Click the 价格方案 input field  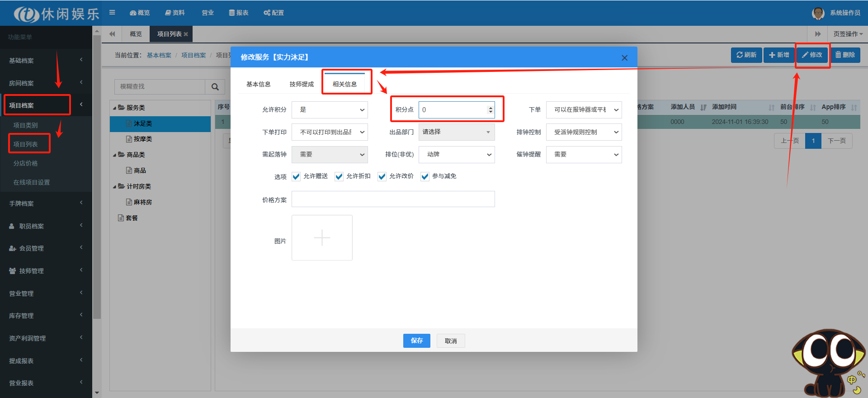393,199
